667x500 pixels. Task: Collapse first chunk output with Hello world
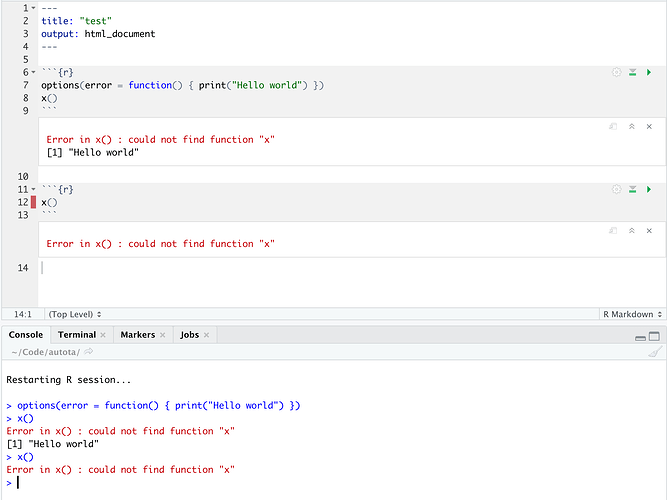(632, 126)
